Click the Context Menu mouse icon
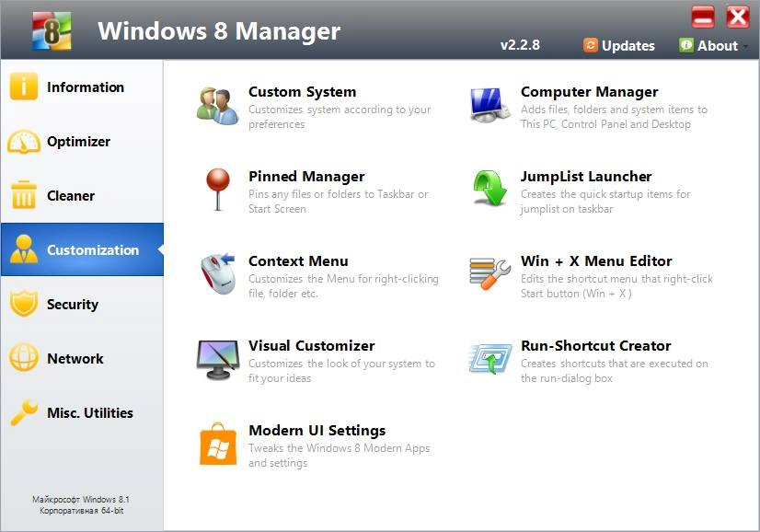 (218, 273)
